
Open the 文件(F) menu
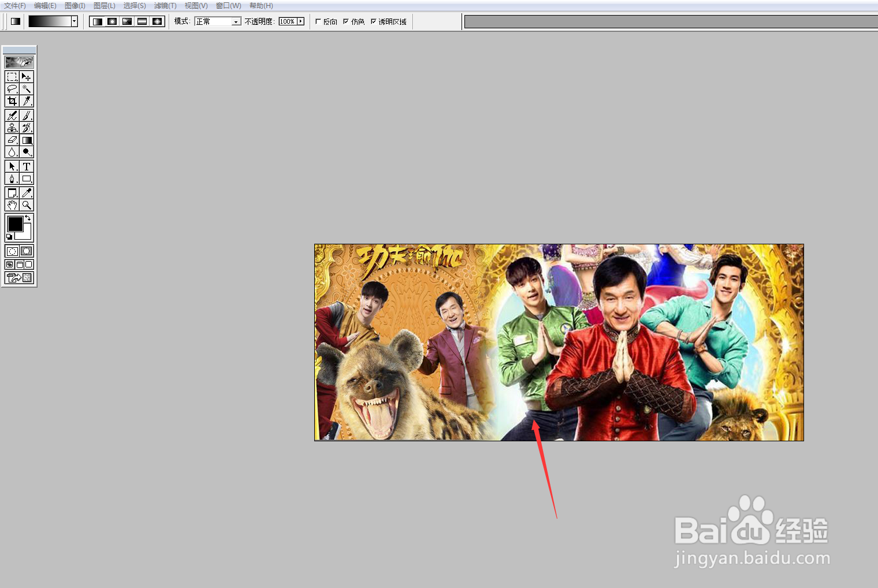(x=15, y=6)
